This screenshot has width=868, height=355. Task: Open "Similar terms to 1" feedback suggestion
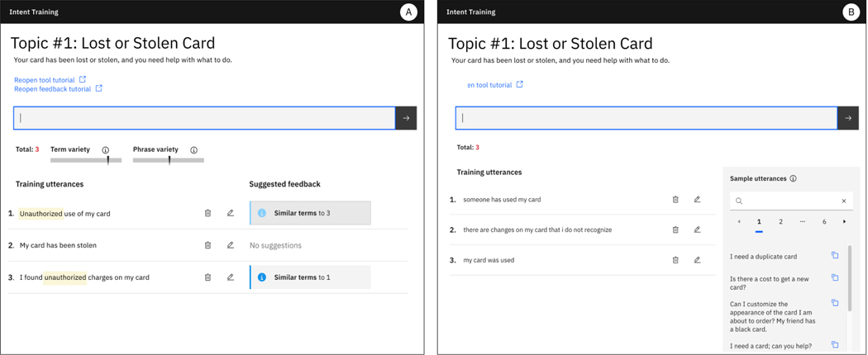pos(310,277)
